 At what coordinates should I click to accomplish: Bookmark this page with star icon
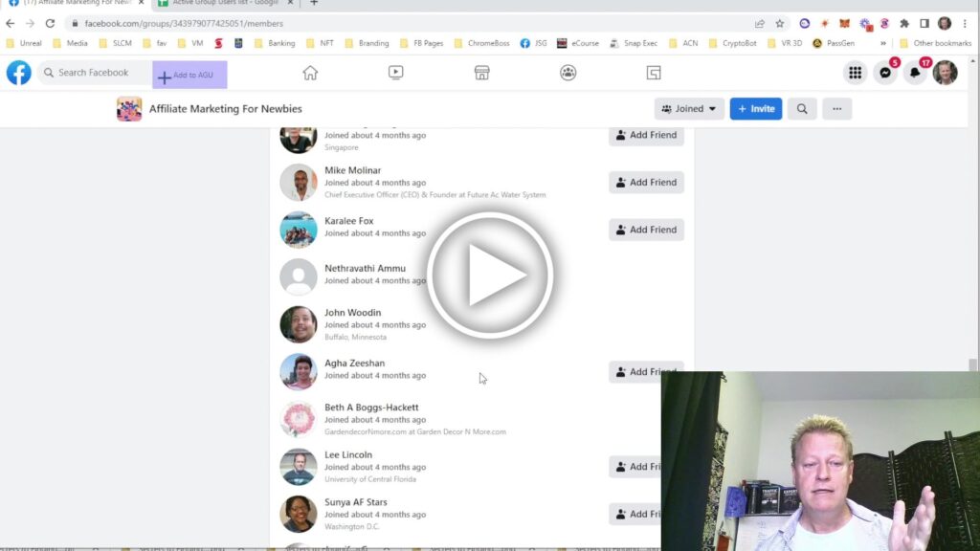(779, 24)
